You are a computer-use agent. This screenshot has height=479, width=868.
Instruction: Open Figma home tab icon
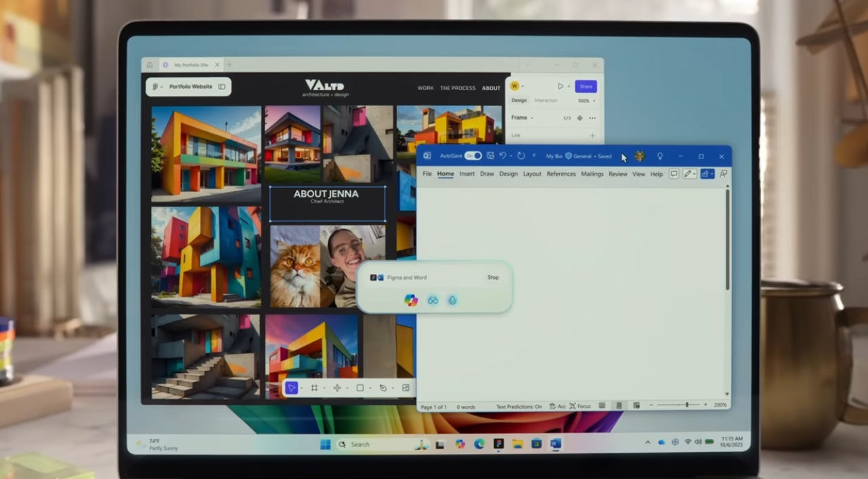(x=150, y=65)
